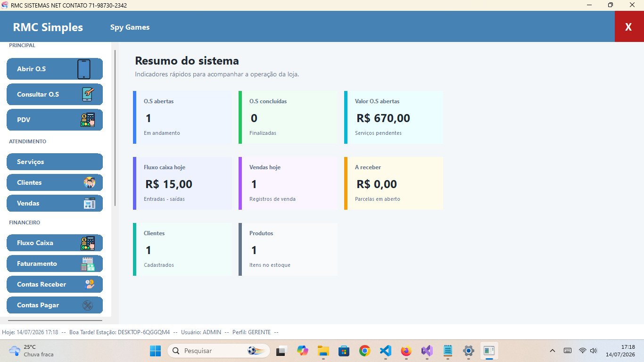This screenshot has width=644, height=362.
Task: Click the ATENDIMENTO section label
Action: [x=28, y=141]
